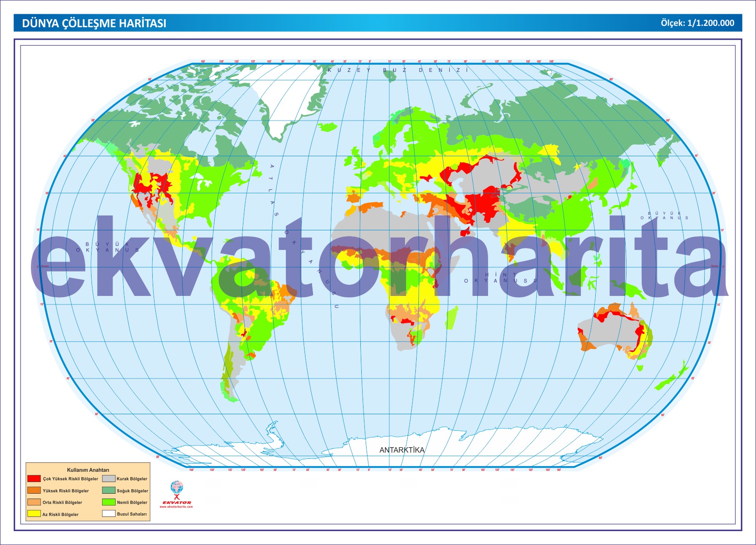Click the 'Soğuk Bölgeler' legend label

(133, 491)
